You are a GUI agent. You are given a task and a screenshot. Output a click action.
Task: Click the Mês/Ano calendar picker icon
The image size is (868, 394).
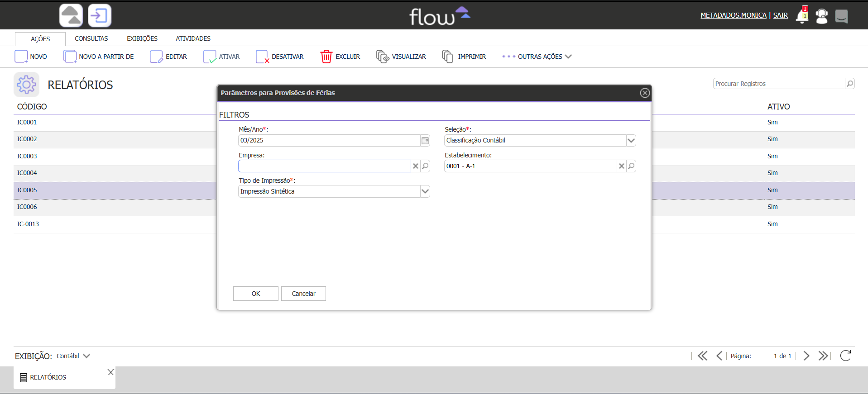tap(425, 141)
